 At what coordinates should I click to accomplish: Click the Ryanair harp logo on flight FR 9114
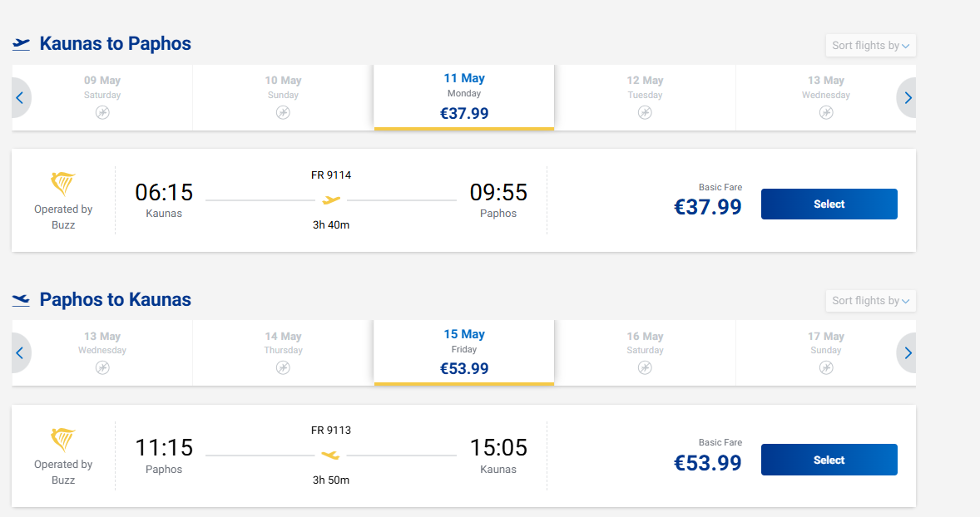click(x=63, y=184)
